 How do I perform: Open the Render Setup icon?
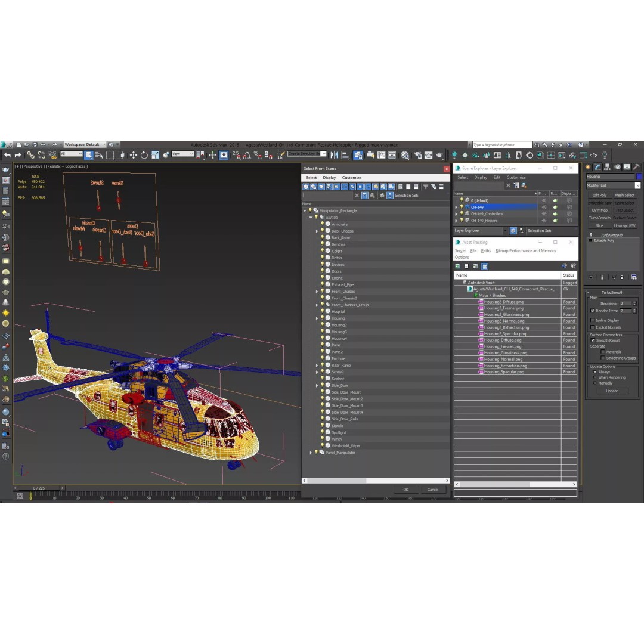tap(417, 155)
